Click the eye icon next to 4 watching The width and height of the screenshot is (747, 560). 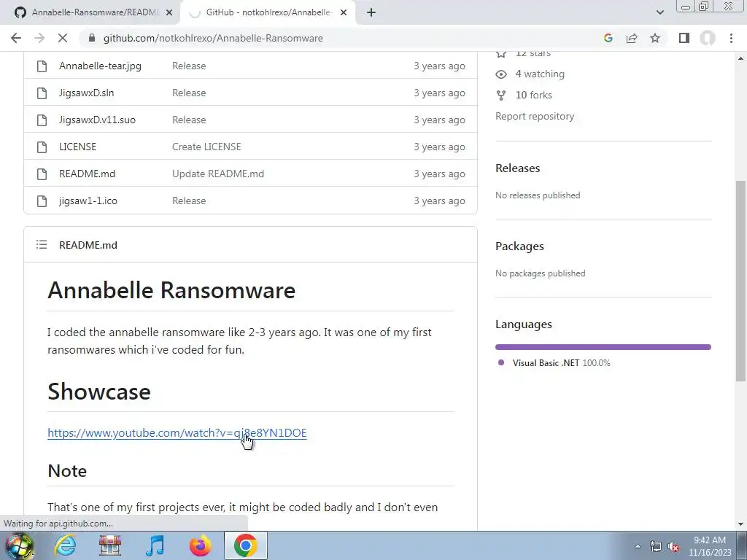click(x=501, y=74)
